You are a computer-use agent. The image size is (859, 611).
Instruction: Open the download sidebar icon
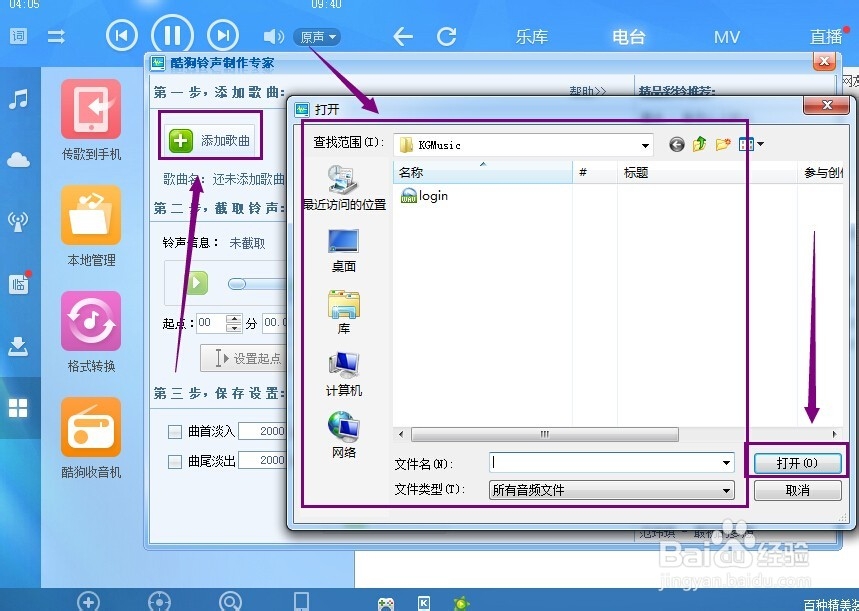pos(18,346)
